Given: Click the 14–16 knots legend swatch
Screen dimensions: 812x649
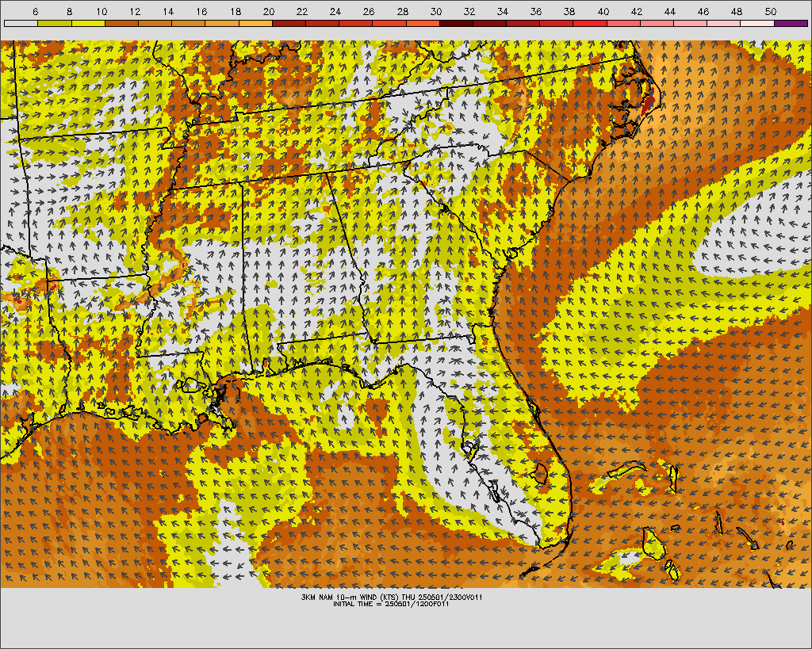Looking at the screenshot, I should tap(189, 23).
